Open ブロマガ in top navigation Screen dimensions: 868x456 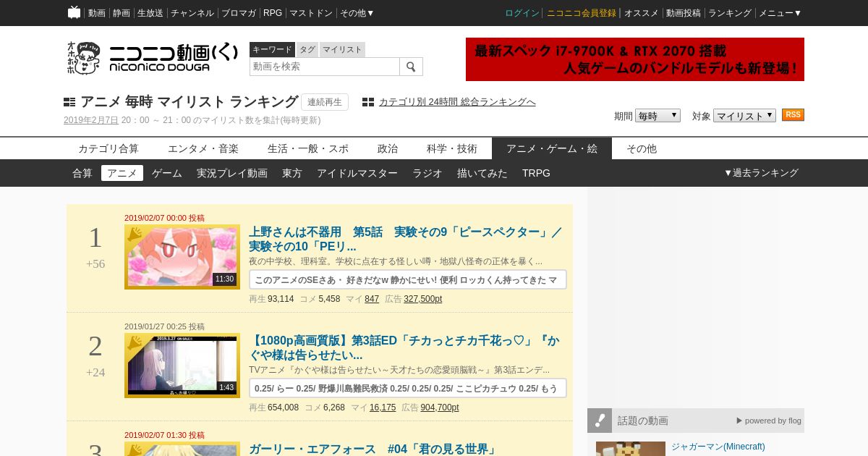click(x=239, y=13)
